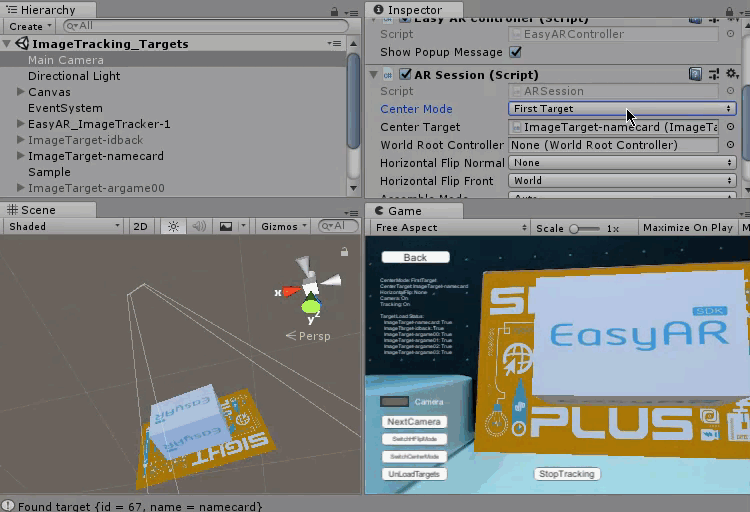Viewport: 750px width, 512px height.
Task: Click the SwitchCenterMode button
Action: point(414,456)
